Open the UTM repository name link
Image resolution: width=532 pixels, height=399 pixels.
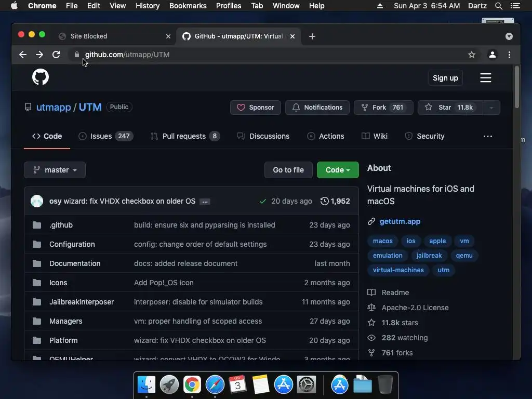pyautogui.click(x=90, y=107)
